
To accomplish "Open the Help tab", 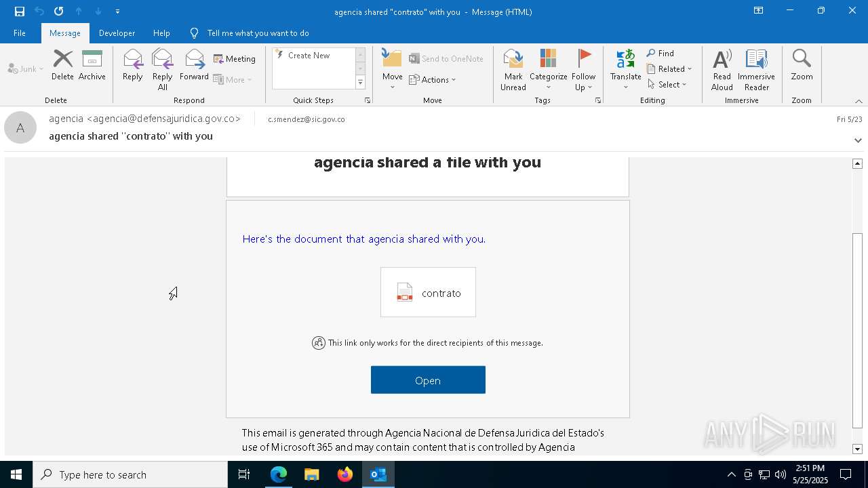I will [x=161, y=33].
